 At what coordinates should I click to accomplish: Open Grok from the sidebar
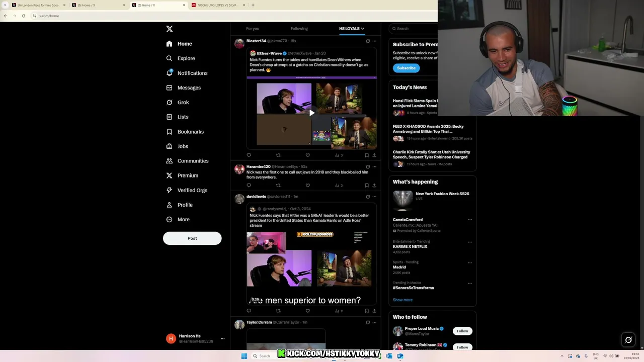[178, 102]
